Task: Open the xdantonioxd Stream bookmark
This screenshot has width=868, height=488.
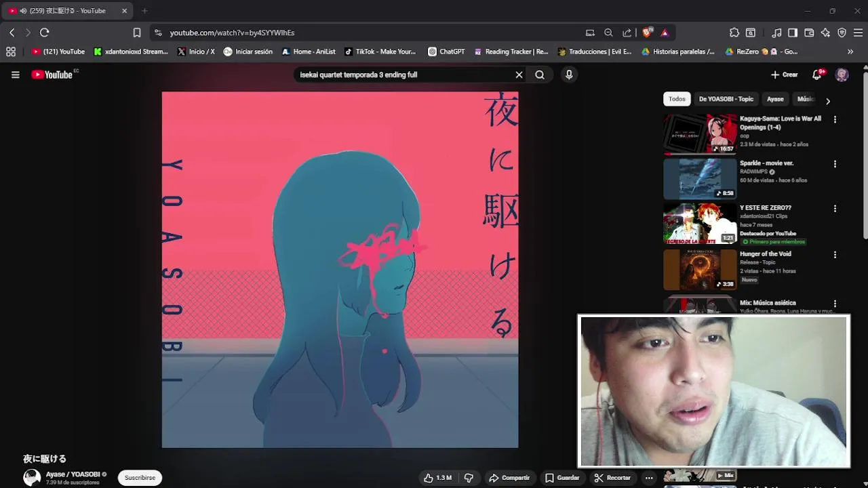Action: [x=131, y=52]
